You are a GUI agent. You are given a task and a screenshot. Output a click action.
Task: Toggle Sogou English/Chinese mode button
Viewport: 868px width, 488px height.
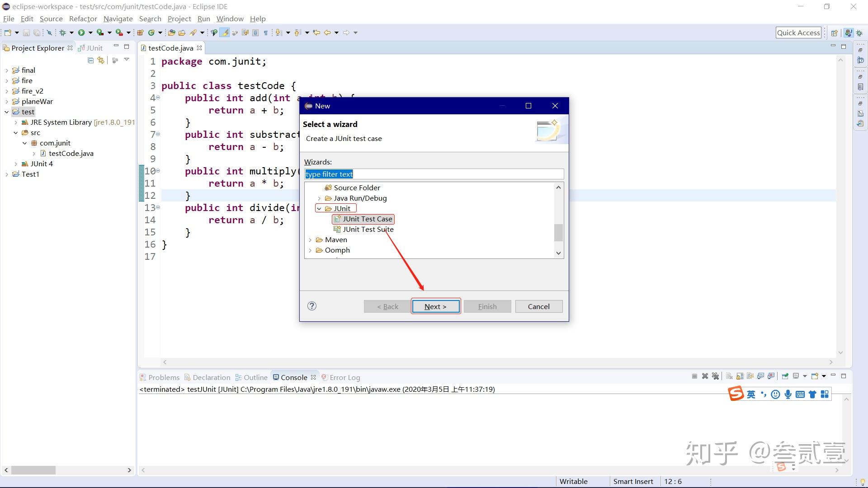[751, 394]
